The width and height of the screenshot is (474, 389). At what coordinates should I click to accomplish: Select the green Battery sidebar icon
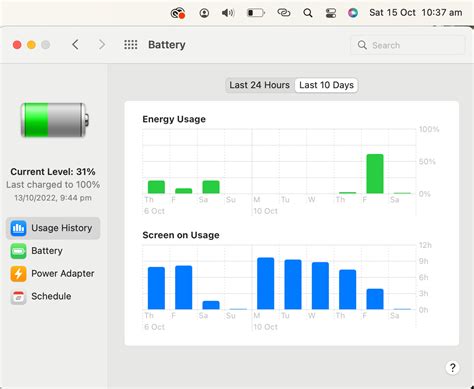coord(18,251)
